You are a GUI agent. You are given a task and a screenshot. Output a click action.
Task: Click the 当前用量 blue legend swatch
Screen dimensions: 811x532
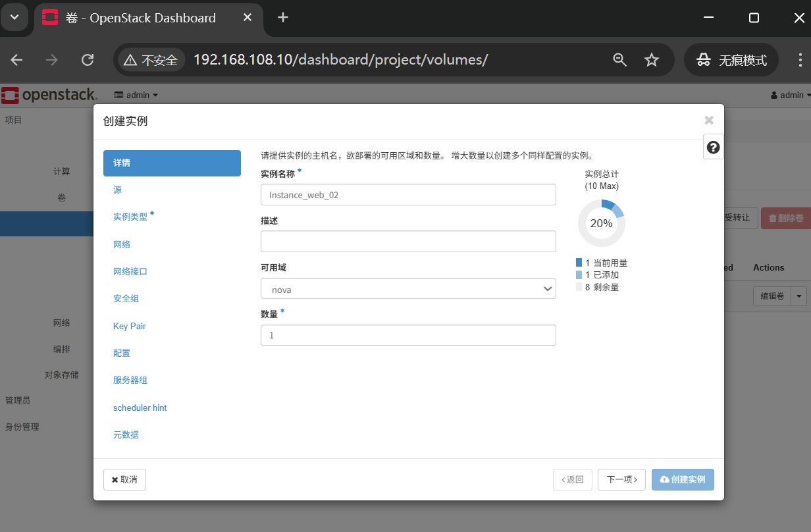pyautogui.click(x=579, y=263)
